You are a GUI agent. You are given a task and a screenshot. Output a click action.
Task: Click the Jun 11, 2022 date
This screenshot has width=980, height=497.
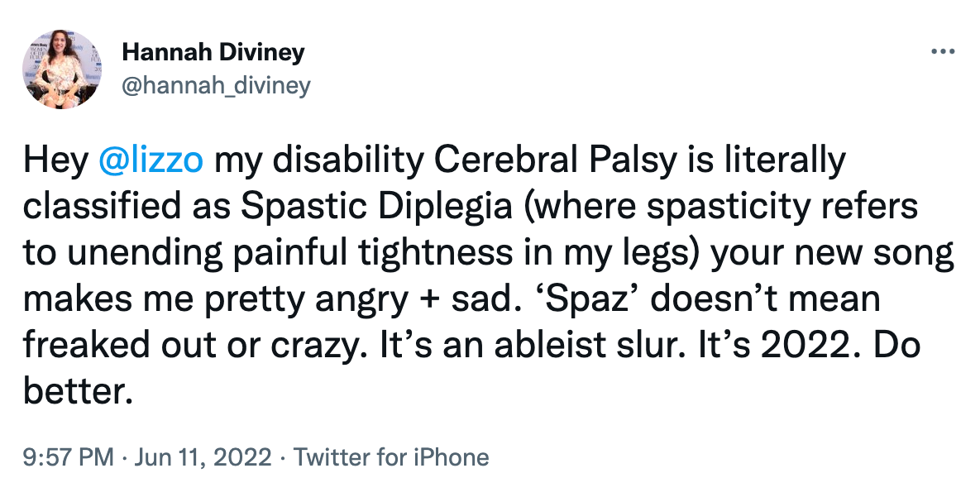[x=203, y=457]
